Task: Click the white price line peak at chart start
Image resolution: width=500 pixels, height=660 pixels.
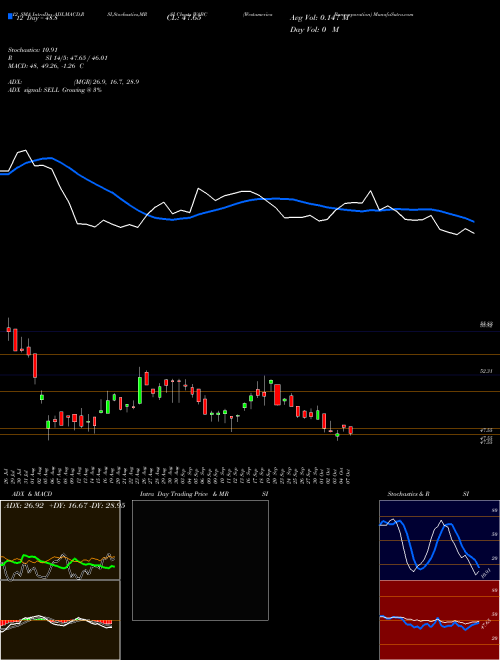Action: [x=25, y=150]
